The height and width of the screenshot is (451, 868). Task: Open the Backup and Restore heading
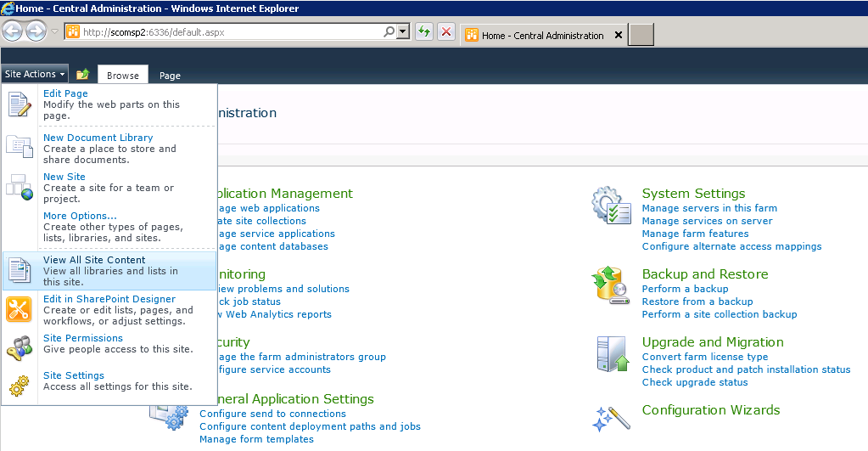point(705,274)
